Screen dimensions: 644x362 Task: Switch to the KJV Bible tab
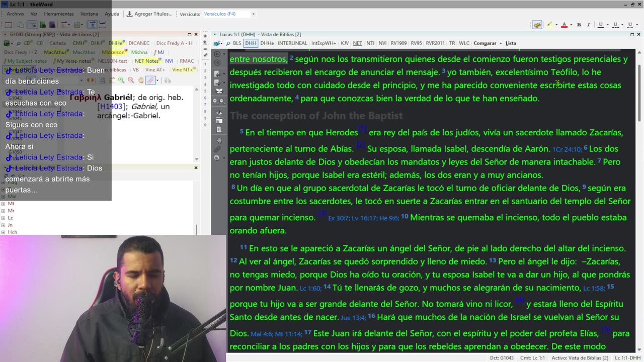click(345, 43)
